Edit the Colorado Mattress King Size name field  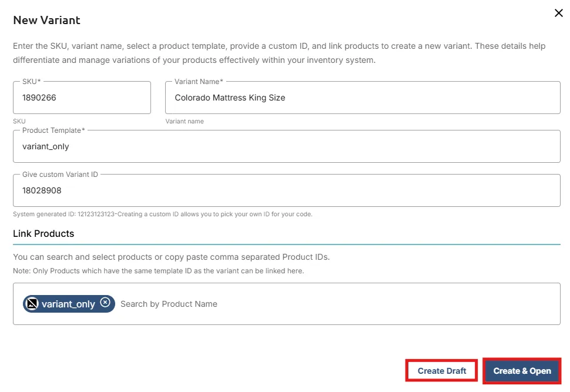(363, 98)
